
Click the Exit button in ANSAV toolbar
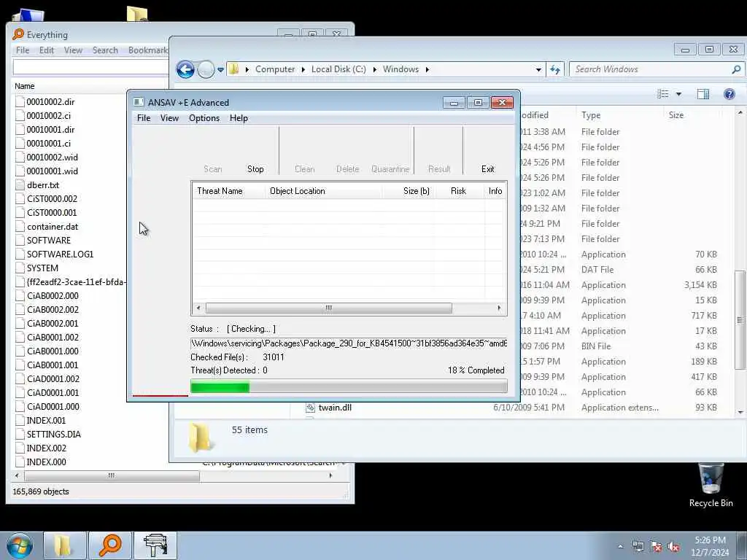487,169
